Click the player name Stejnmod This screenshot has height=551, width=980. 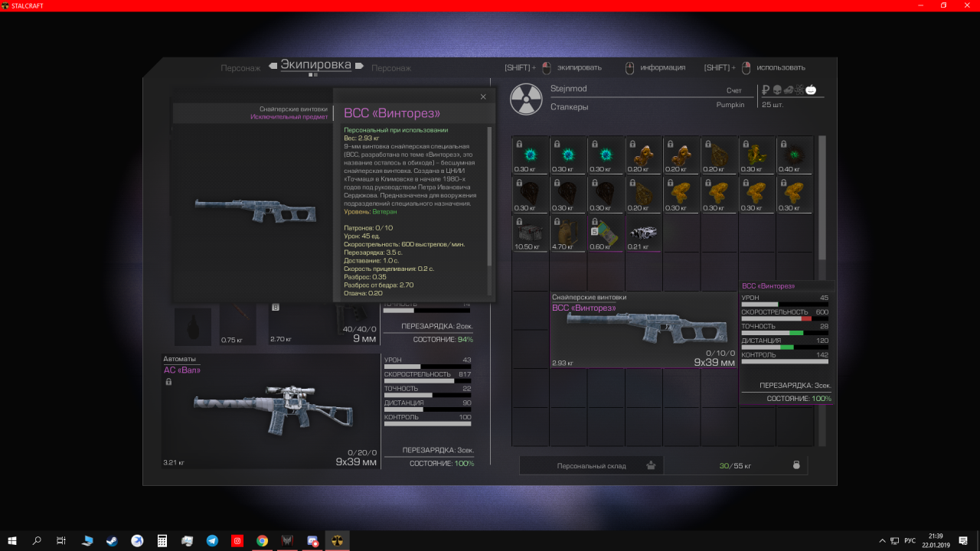[x=569, y=89]
